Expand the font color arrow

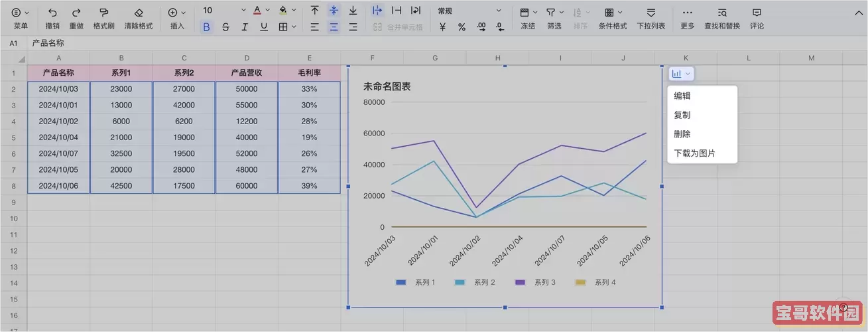point(267,11)
